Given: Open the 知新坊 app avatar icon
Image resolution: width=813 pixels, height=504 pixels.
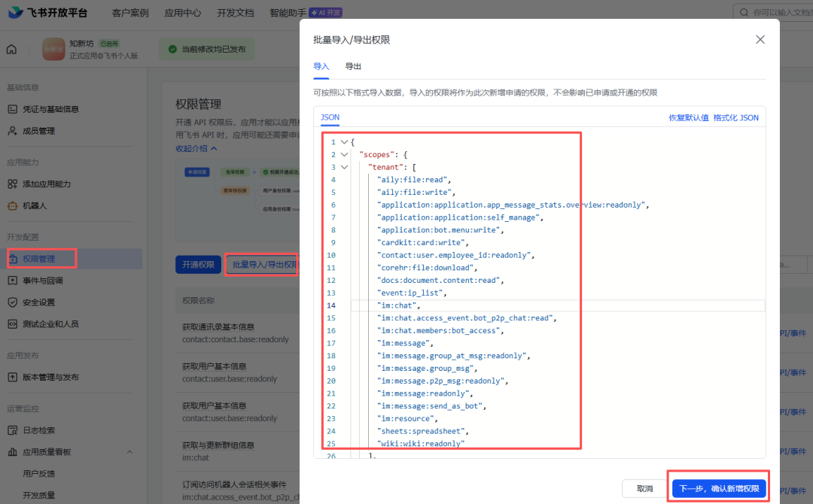Looking at the screenshot, I should (x=53, y=49).
